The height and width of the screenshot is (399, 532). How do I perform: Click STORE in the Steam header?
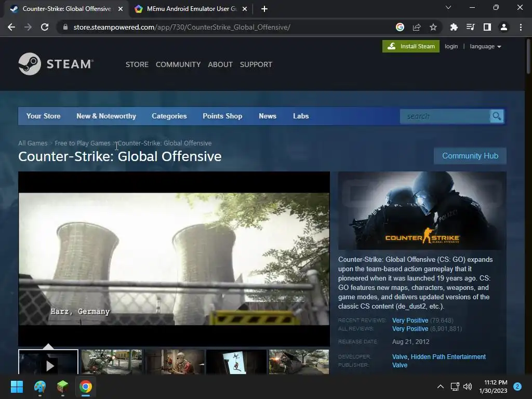tap(137, 64)
